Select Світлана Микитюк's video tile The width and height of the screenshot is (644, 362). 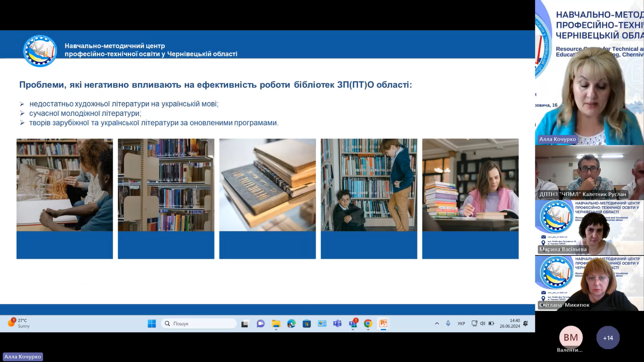[589, 282]
